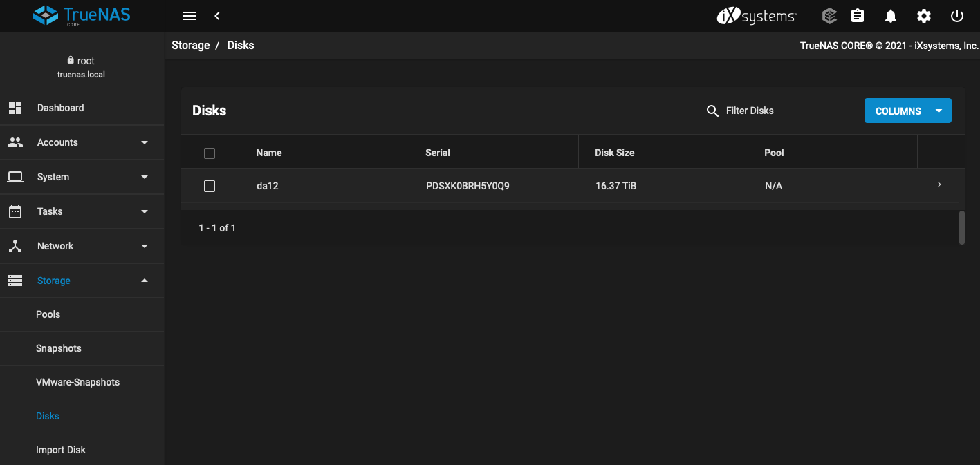Click the System laptop icon
The image size is (980, 465).
click(15, 177)
